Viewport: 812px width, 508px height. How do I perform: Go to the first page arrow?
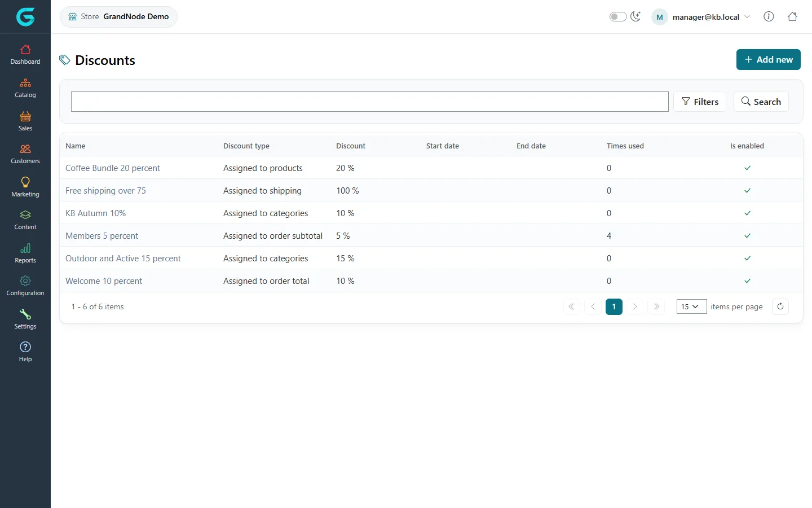[x=571, y=306]
